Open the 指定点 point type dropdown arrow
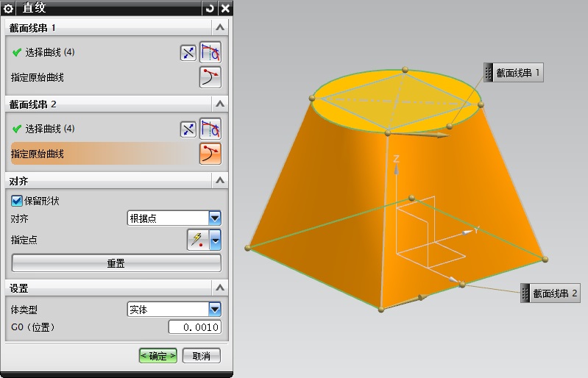This screenshot has width=588, height=378. coord(215,240)
